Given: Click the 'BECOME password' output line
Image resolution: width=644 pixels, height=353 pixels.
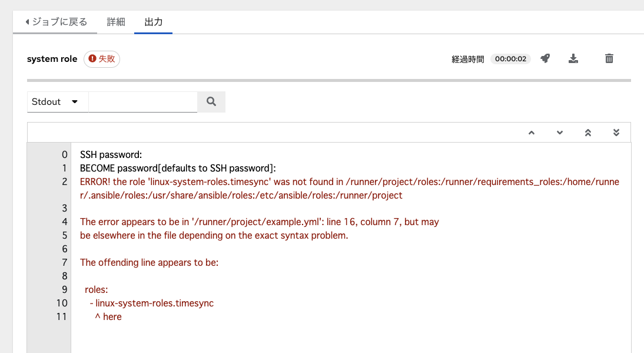Looking at the screenshot, I should point(178,168).
